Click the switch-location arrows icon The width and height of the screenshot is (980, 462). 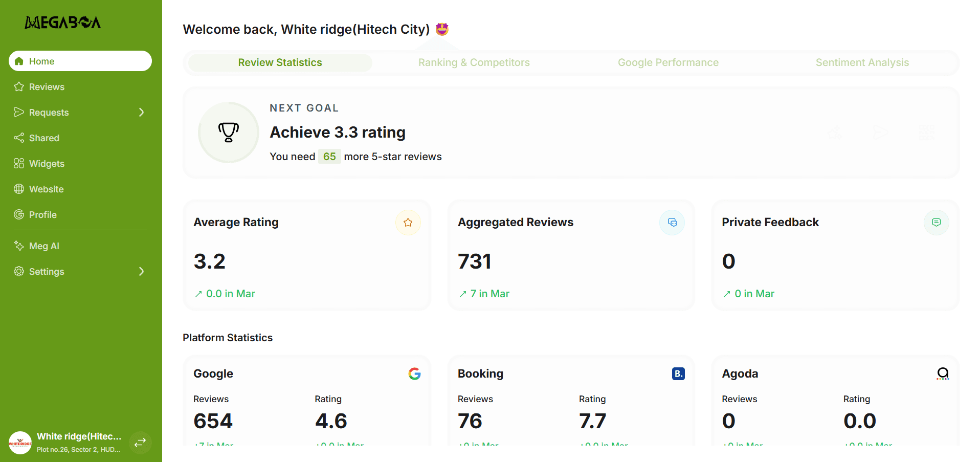[x=140, y=443]
